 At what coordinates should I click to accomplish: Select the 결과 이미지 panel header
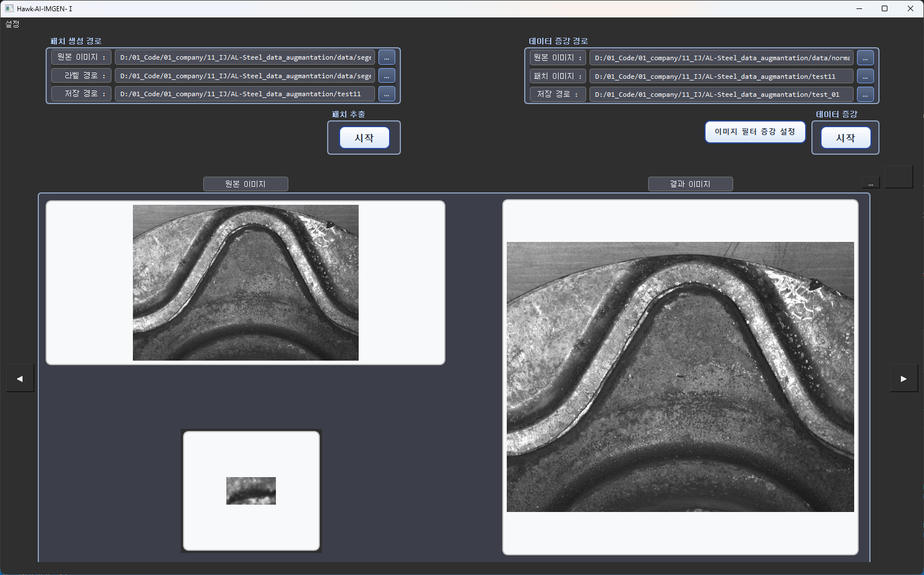690,184
